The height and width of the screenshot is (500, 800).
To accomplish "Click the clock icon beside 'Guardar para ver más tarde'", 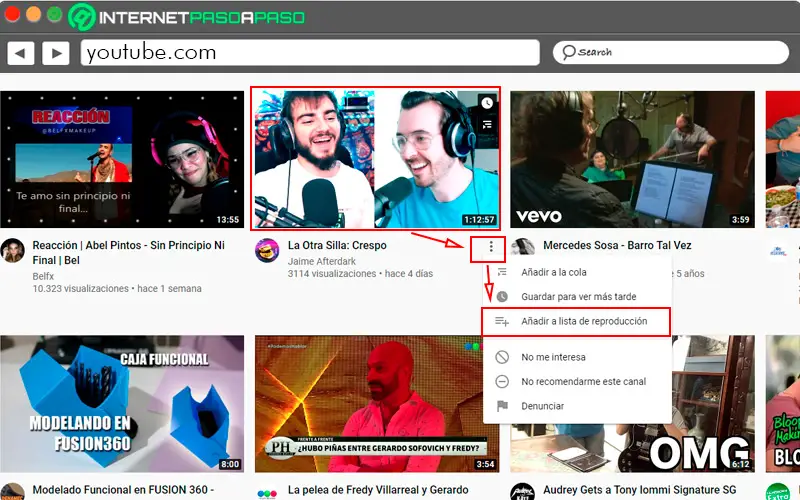I will 502,296.
